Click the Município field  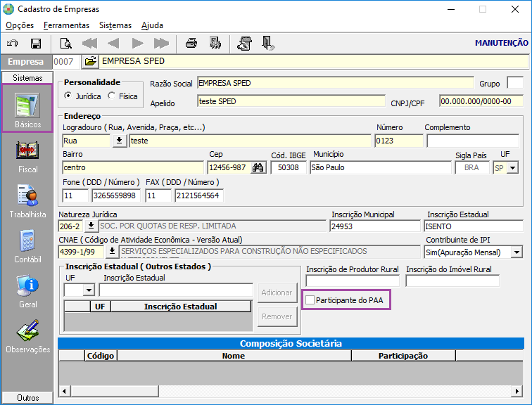coord(380,167)
